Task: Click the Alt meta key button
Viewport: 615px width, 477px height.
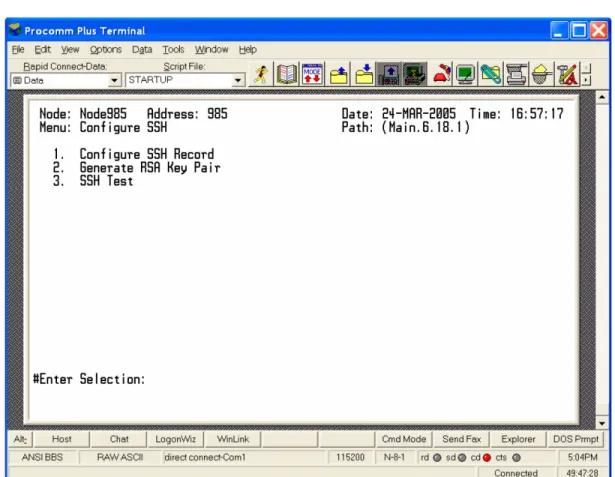Action: click(20, 439)
